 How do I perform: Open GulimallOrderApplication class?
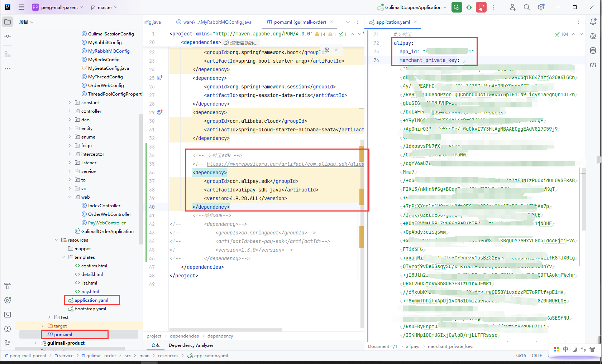click(x=107, y=231)
